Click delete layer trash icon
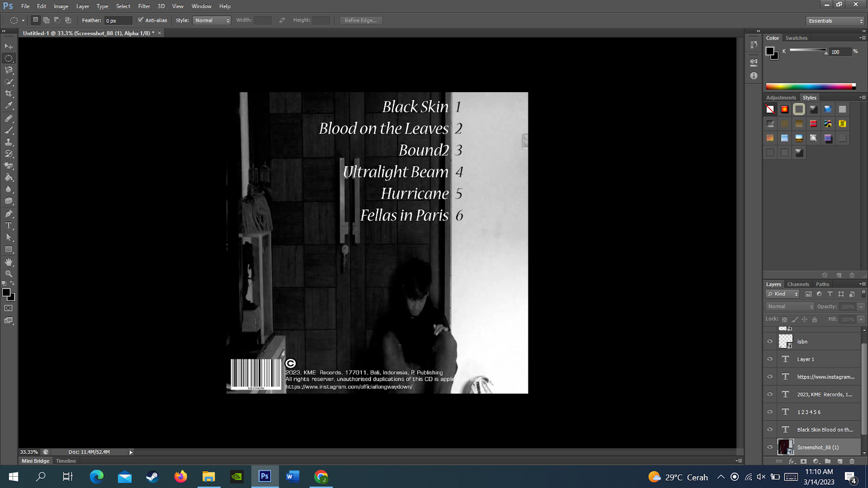The image size is (868, 488). tap(852, 461)
